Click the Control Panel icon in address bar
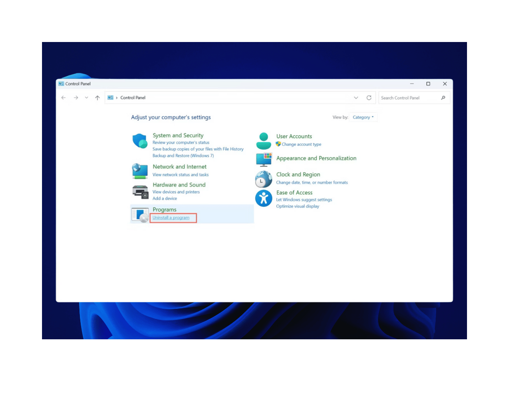Viewport: 509px width, 420px height. pos(110,98)
